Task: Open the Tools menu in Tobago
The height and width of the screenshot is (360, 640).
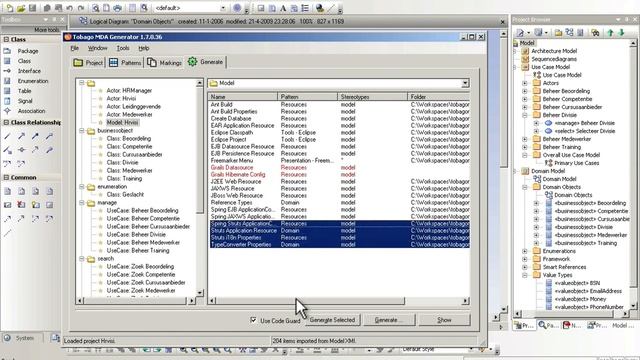Action: click(123, 48)
